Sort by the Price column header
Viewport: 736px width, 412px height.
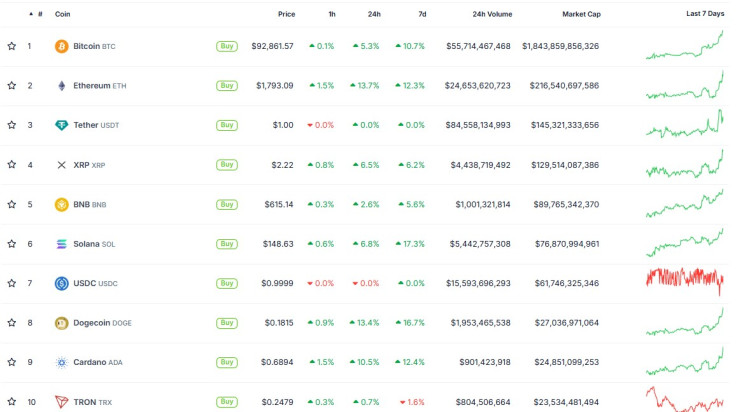(286, 14)
